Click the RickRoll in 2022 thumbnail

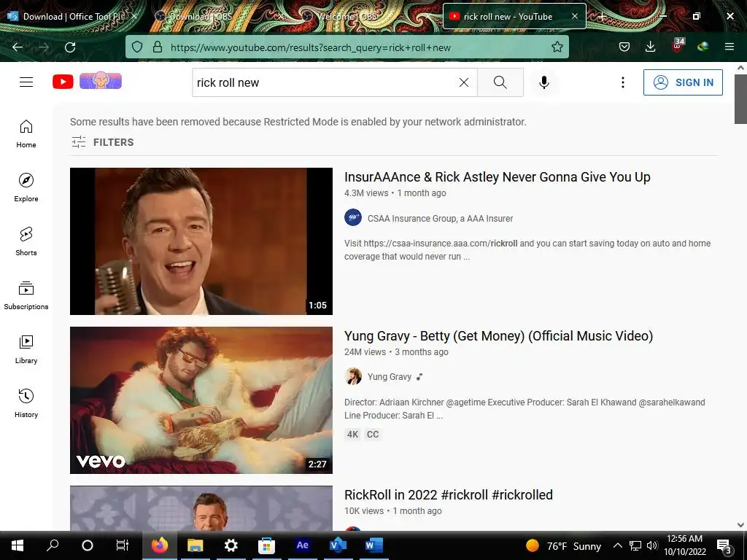coord(201,508)
